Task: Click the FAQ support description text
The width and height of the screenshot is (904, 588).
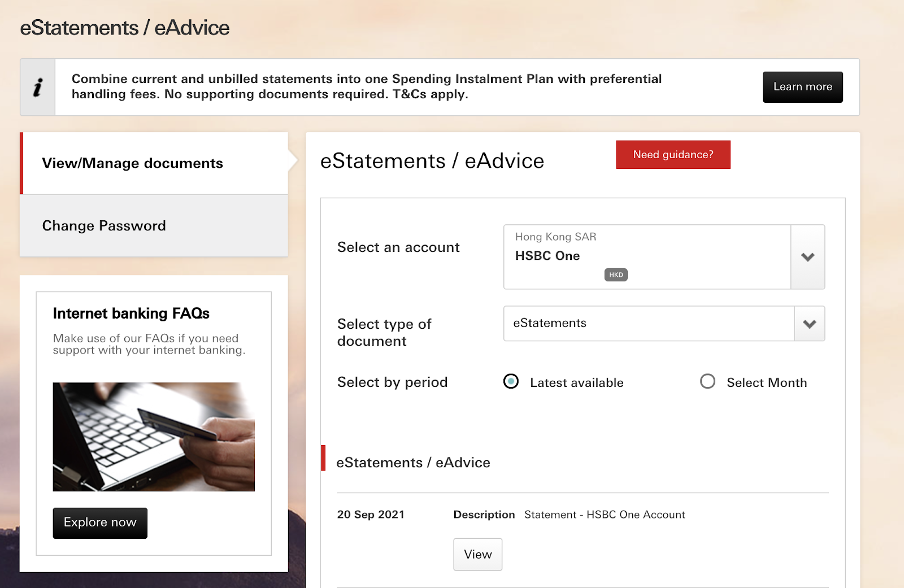Action: pos(149,344)
